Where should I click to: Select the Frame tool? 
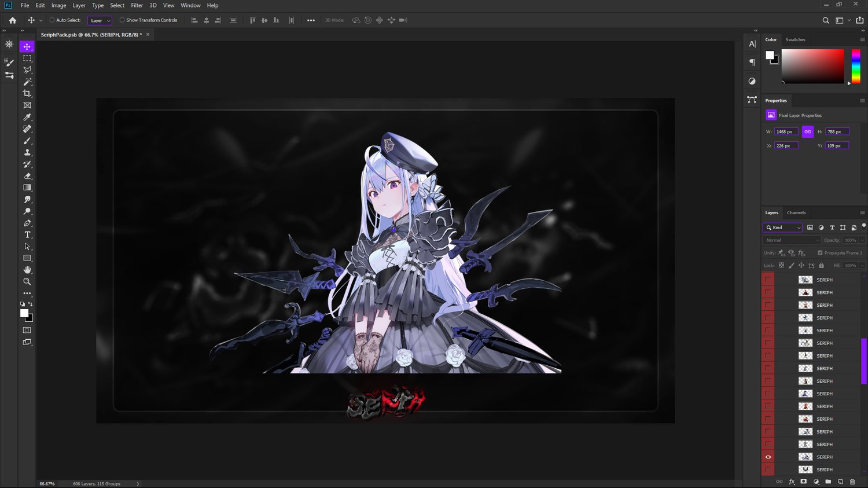(27, 105)
